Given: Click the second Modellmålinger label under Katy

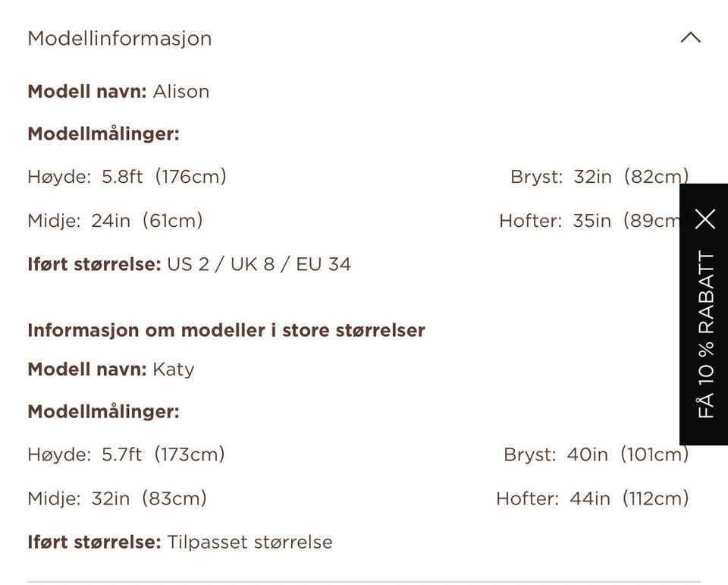Looking at the screenshot, I should point(104,412).
